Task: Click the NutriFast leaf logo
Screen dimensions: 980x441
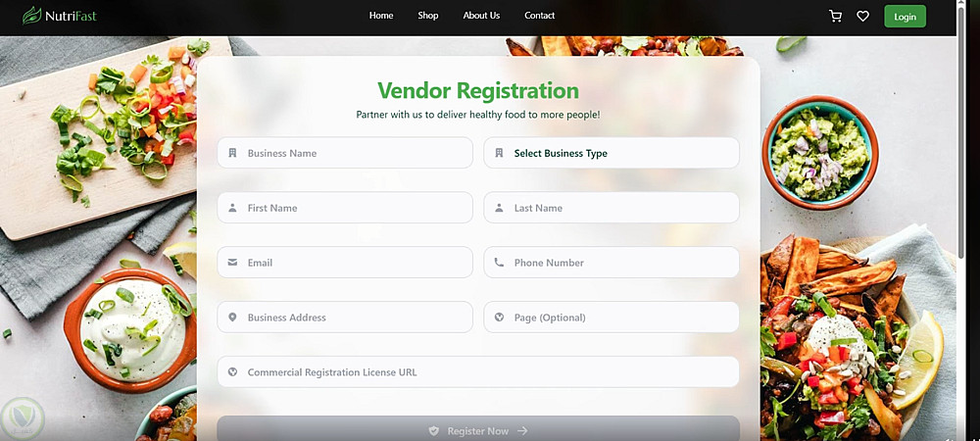Action: 32,15
